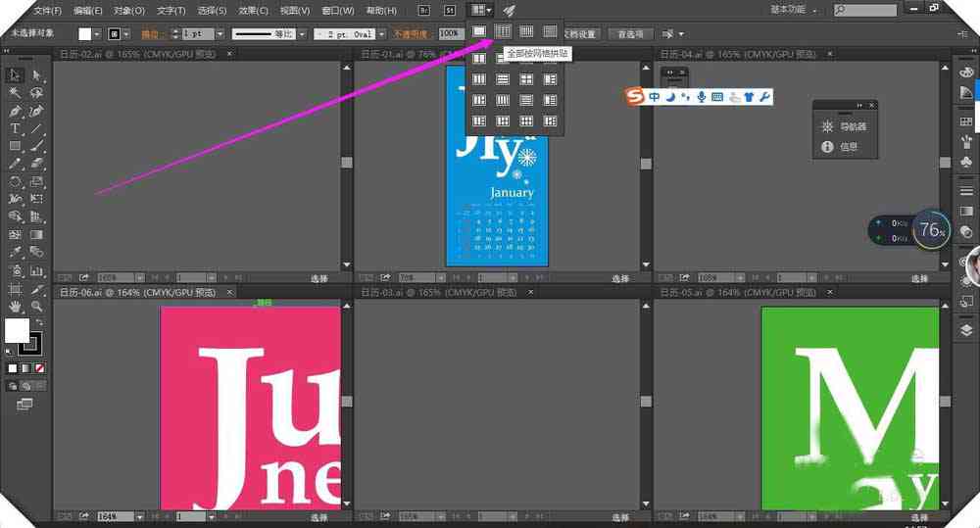Image resolution: width=980 pixels, height=528 pixels.
Task: Reset default fill and stroke
Action: [9, 353]
